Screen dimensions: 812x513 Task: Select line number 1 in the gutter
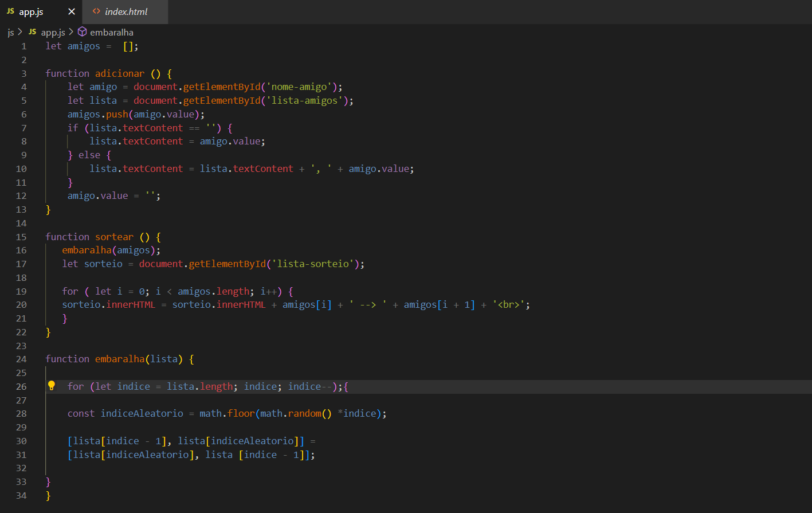click(x=23, y=46)
